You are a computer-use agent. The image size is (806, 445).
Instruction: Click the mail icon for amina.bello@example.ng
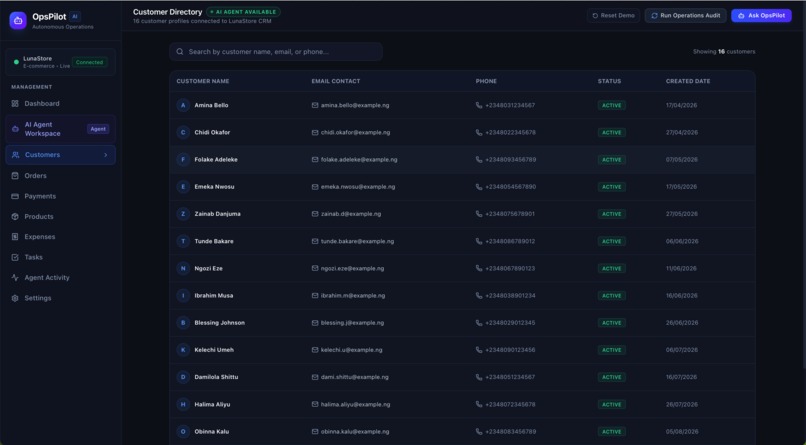[315, 105]
